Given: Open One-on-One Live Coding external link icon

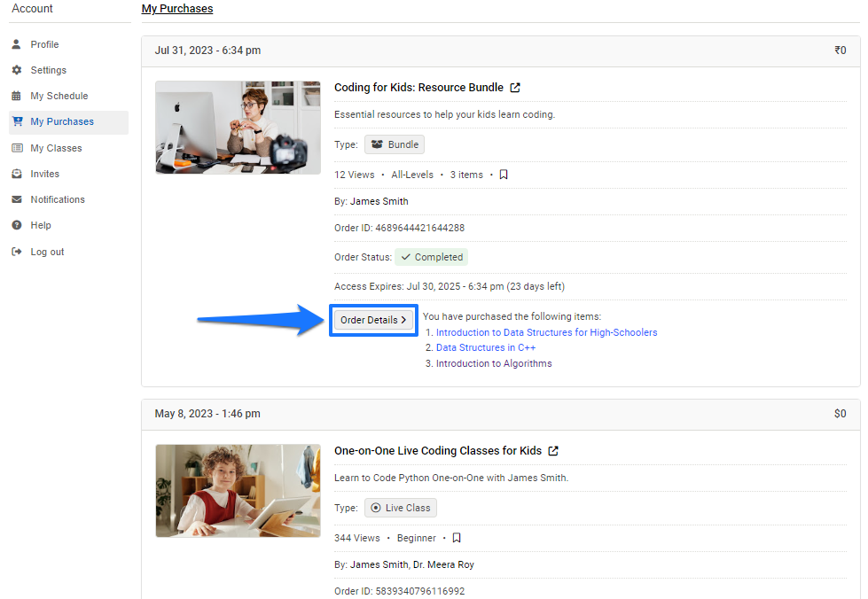Looking at the screenshot, I should 553,451.
